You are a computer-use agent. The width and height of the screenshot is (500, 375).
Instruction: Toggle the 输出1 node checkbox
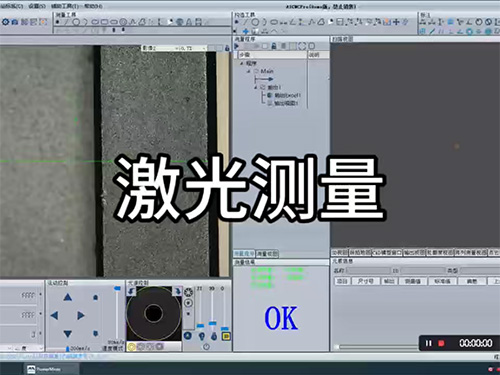pyautogui.click(x=263, y=87)
